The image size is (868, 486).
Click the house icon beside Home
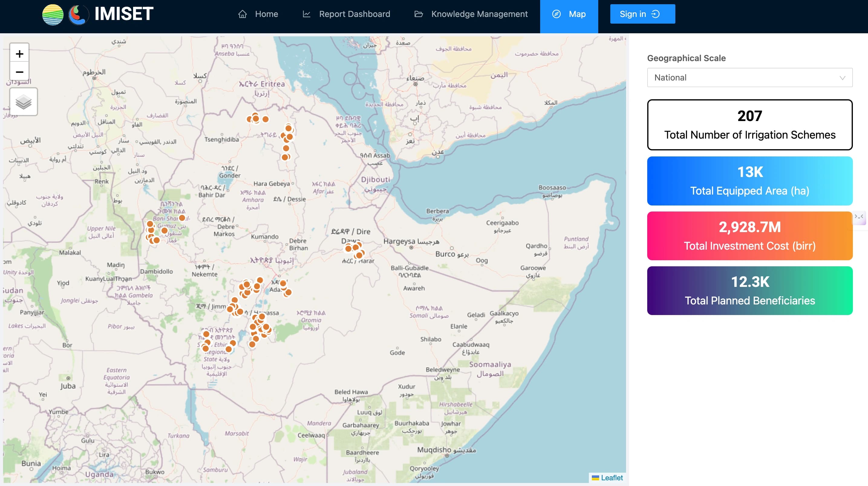click(242, 14)
